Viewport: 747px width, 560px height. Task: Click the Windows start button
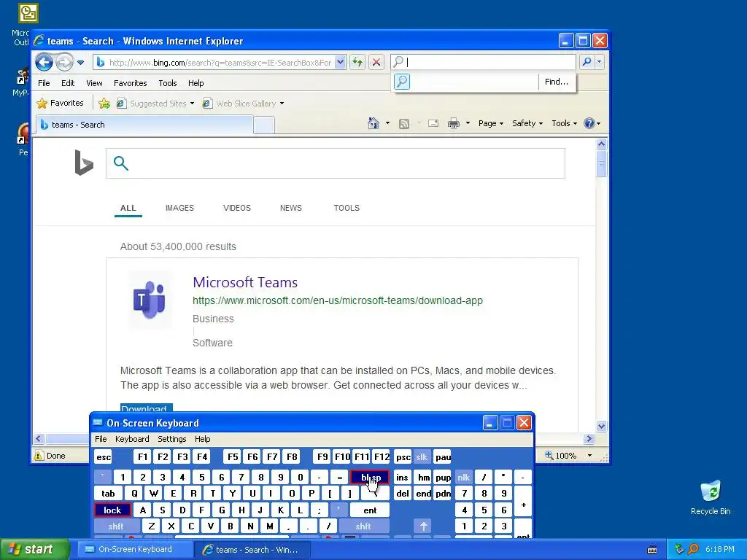pyautogui.click(x=34, y=550)
